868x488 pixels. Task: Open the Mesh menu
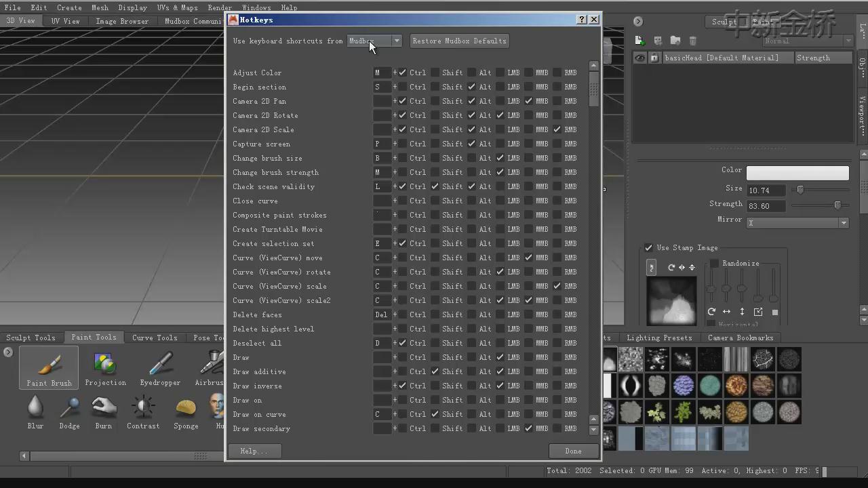[100, 7]
